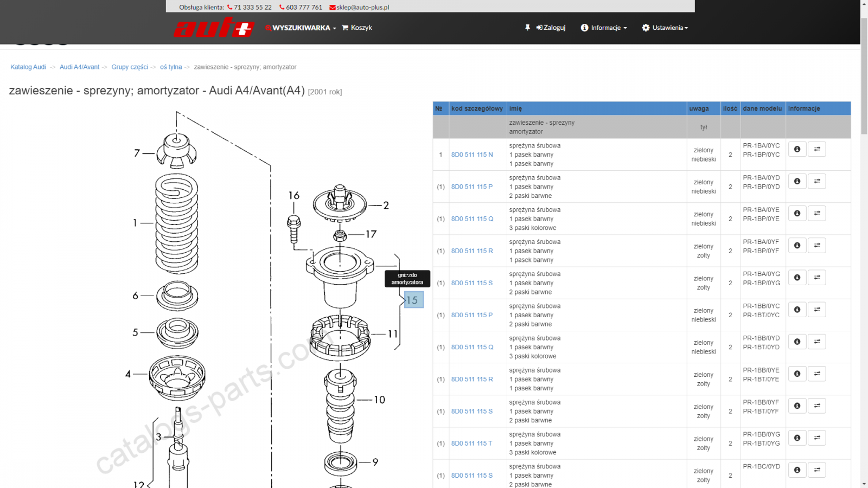Open the Koszyk shopping cart
The height and width of the screenshot is (488, 868).
pos(357,28)
